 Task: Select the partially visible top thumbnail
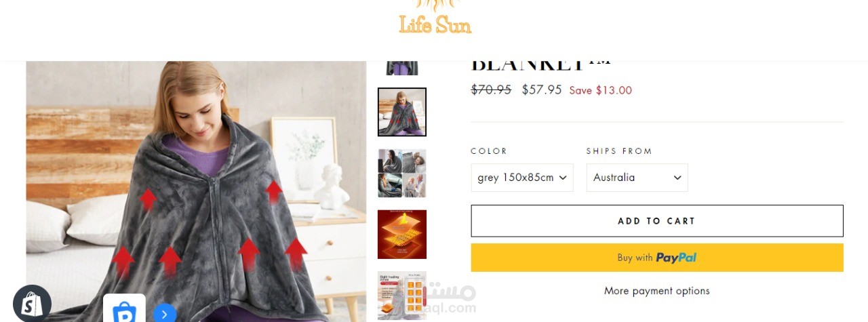point(402,68)
